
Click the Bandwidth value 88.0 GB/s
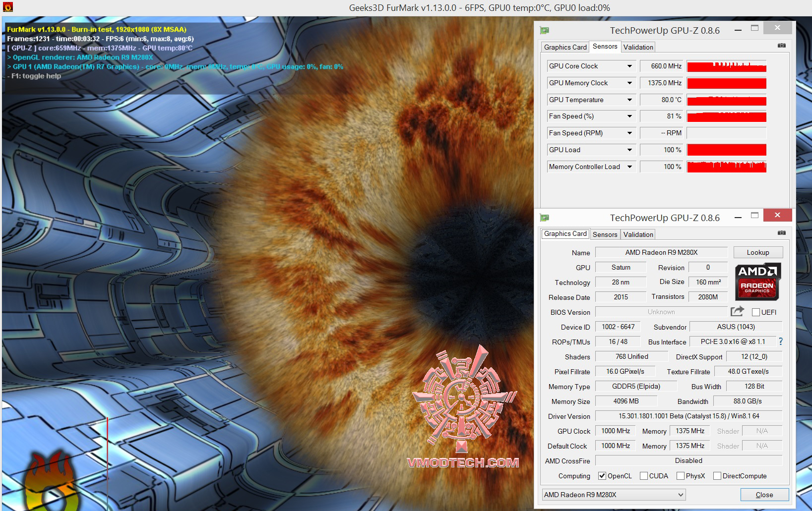click(748, 401)
